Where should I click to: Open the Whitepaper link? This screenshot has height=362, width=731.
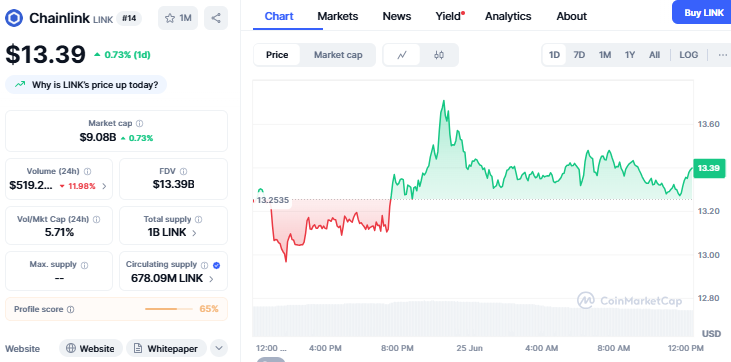(166, 348)
